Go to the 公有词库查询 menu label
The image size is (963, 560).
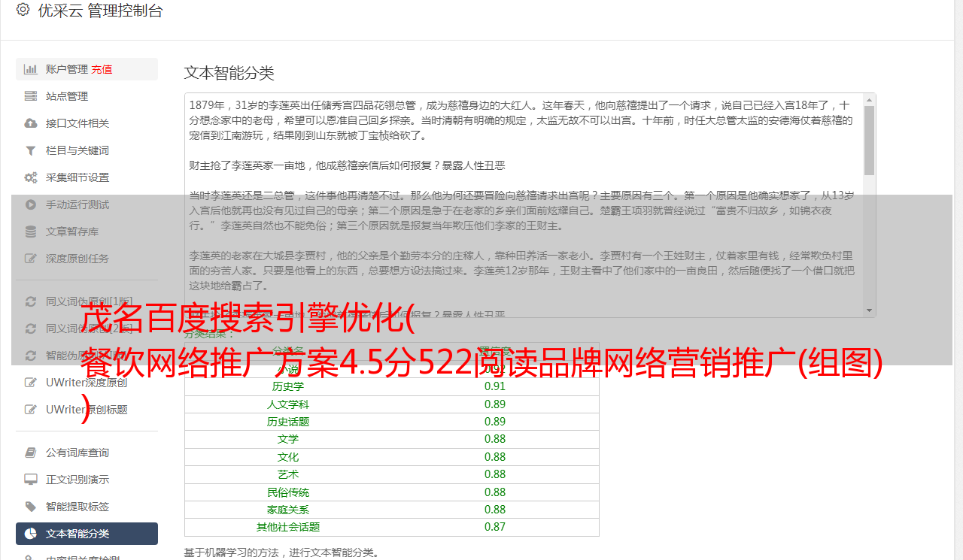point(77,453)
